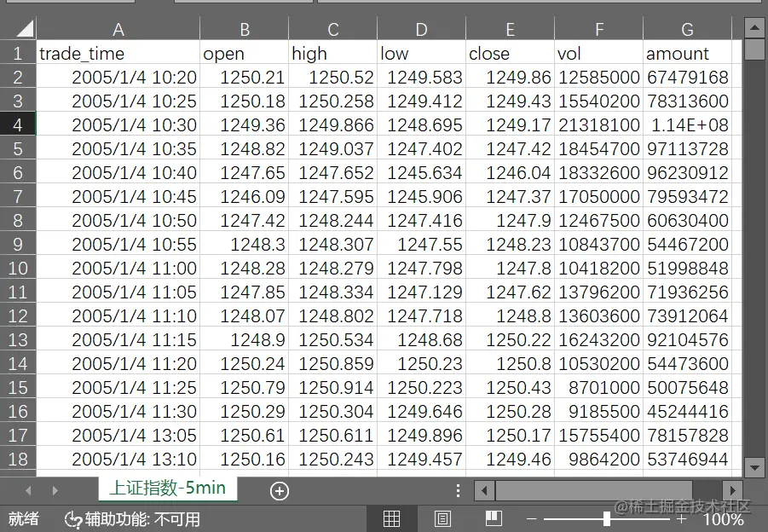This screenshot has width=768, height=532.
Task: Click the horizontal scrollbar thumb
Action: point(593,490)
